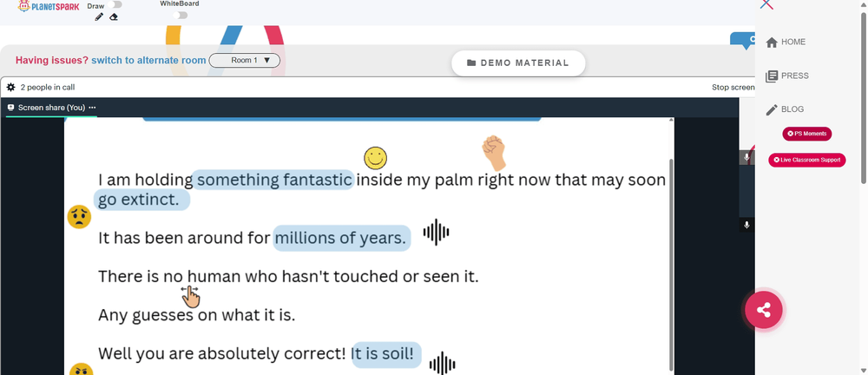Open the PRESS menu item
Image resolution: width=868 pixels, height=375 pixels.
coord(786,76)
